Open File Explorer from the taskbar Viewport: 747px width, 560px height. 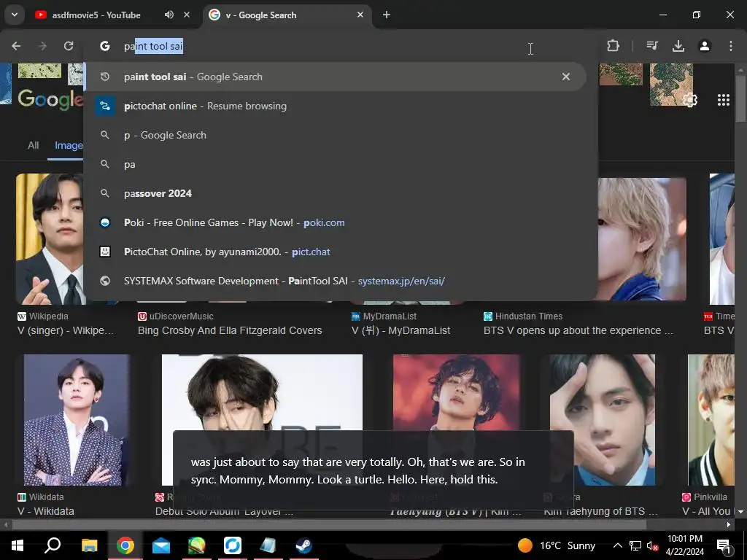tap(89, 545)
